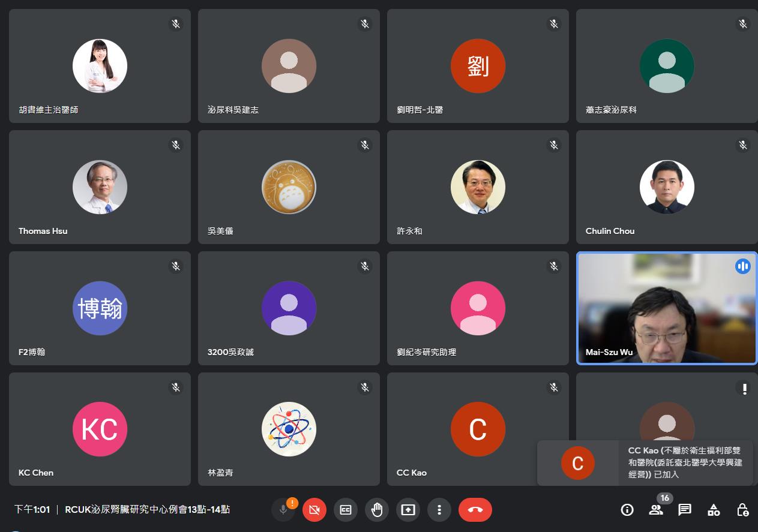Click muted mic icon on CC Kao tile

pyautogui.click(x=554, y=387)
